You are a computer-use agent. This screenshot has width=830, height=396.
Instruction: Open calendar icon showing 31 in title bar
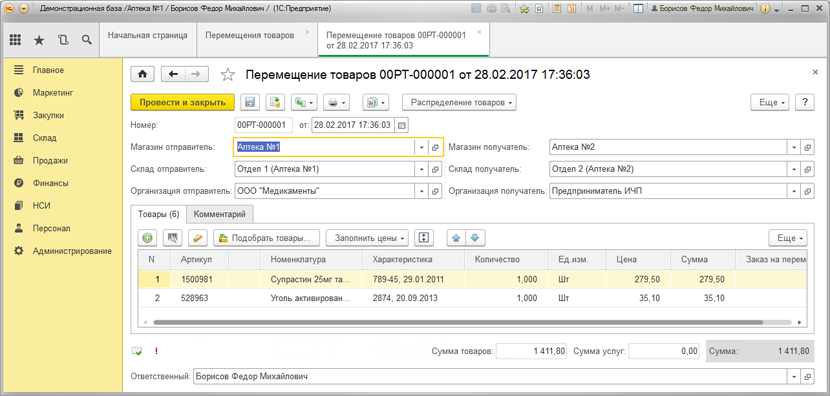click(x=571, y=8)
